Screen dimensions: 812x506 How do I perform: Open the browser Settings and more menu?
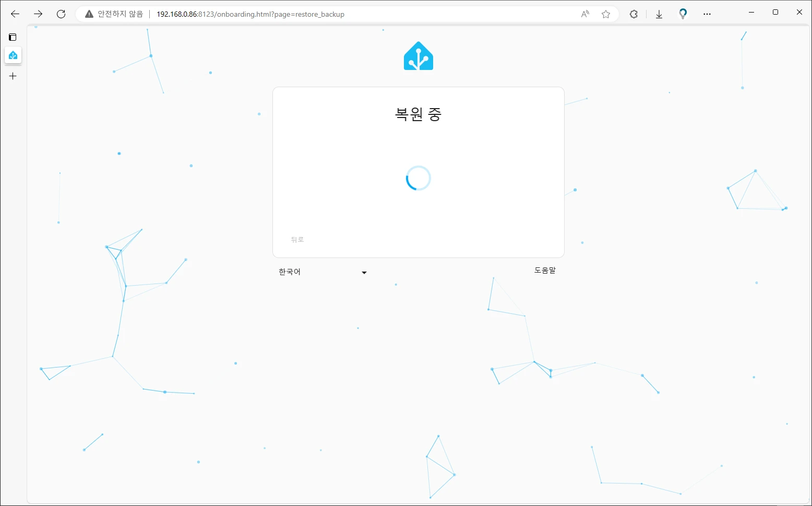tap(707, 14)
